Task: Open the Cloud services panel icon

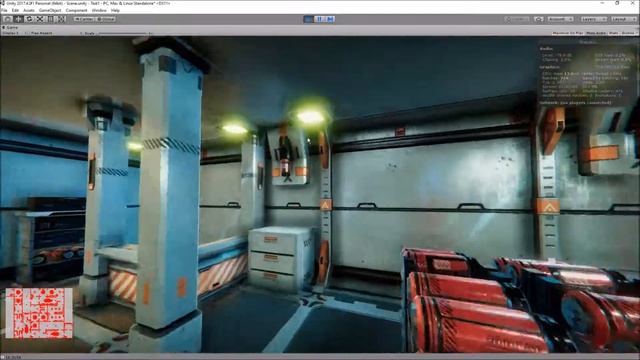Action: tap(539, 19)
